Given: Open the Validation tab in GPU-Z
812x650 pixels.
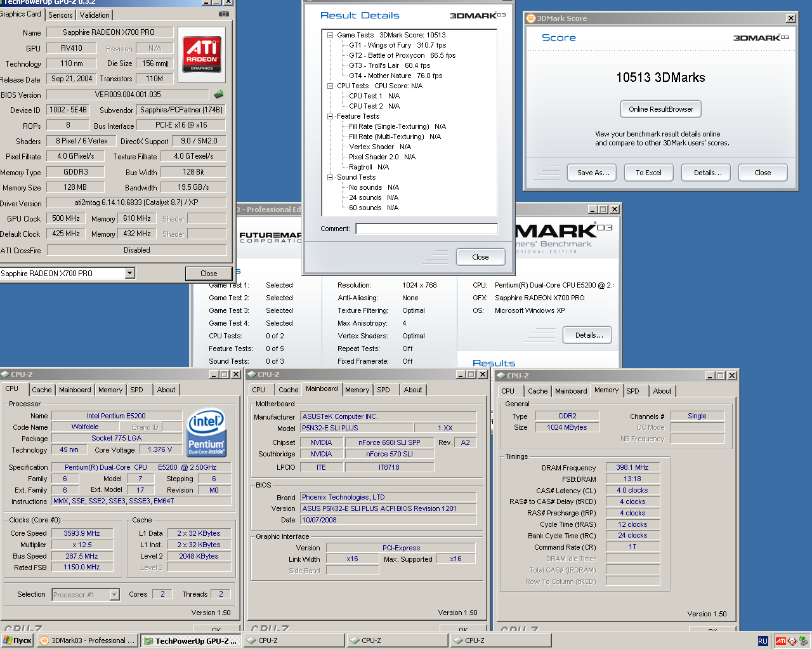Looking at the screenshot, I should [x=95, y=15].
